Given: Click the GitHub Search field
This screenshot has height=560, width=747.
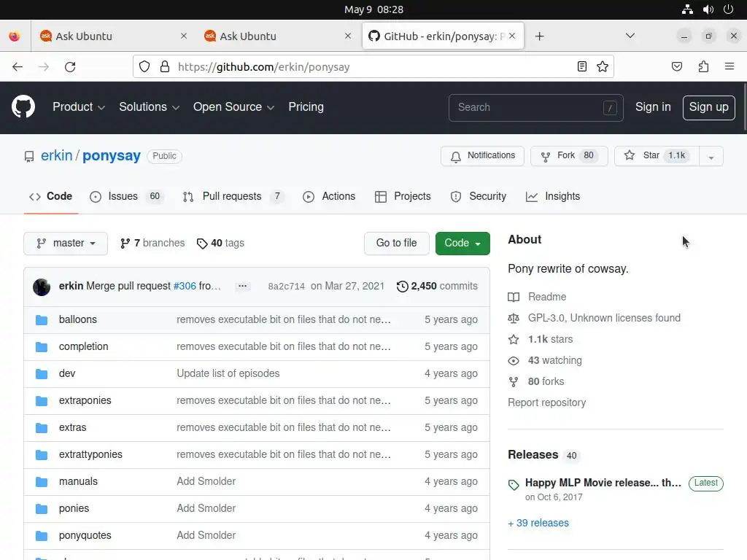Looking at the screenshot, I should 535,108.
